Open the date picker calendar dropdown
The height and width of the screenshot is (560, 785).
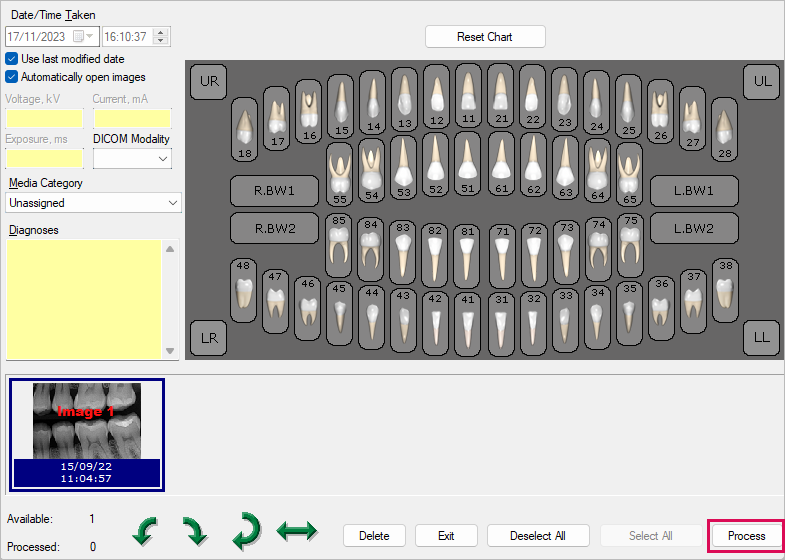(83, 37)
